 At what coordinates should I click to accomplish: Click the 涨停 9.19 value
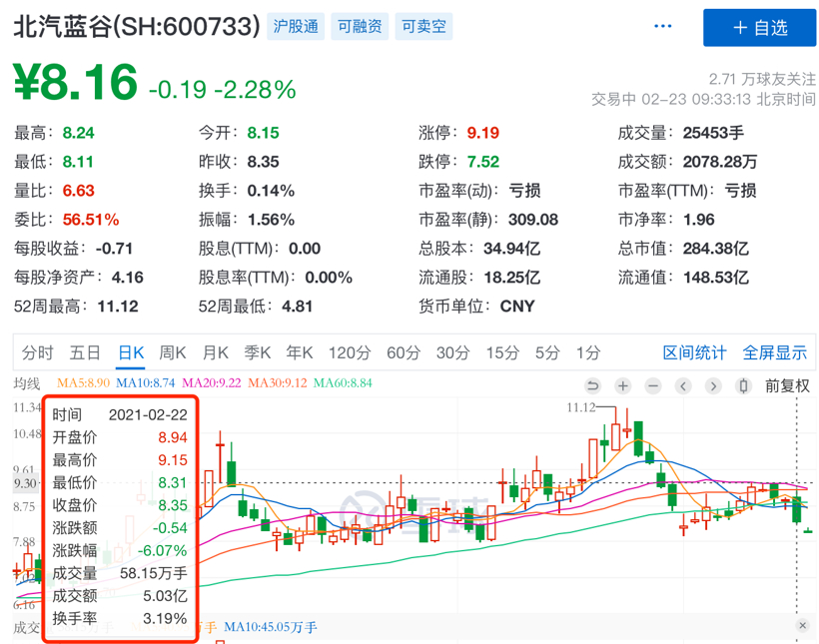(x=483, y=133)
